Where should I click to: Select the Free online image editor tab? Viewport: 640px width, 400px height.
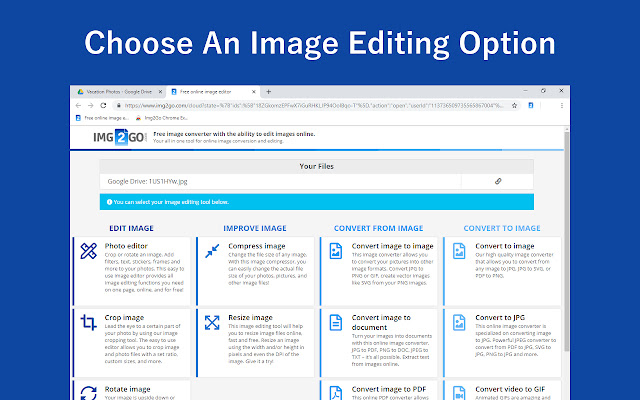(213, 92)
